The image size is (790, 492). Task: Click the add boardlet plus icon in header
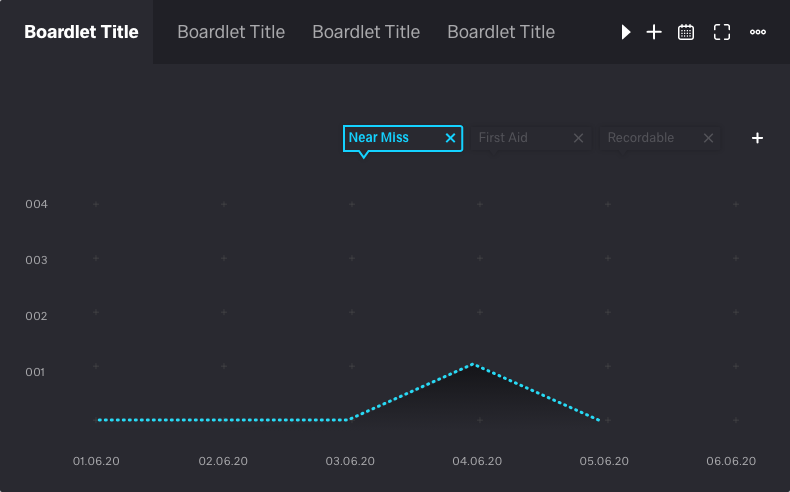tap(654, 32)
